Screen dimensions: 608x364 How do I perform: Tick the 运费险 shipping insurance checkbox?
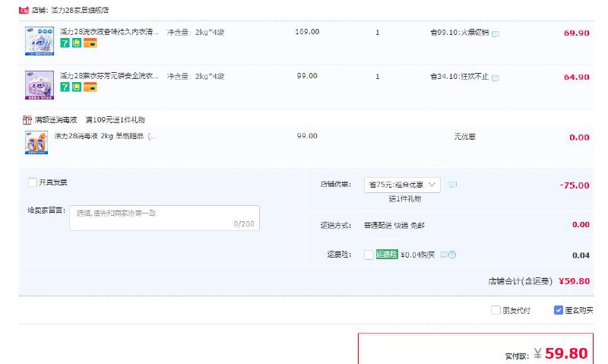coord(369,255)
